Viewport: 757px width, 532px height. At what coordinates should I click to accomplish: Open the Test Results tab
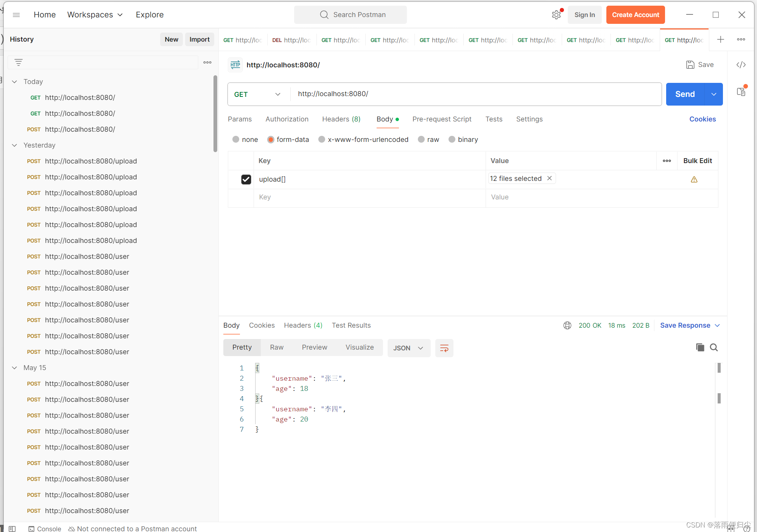click(x=351, y=325)
